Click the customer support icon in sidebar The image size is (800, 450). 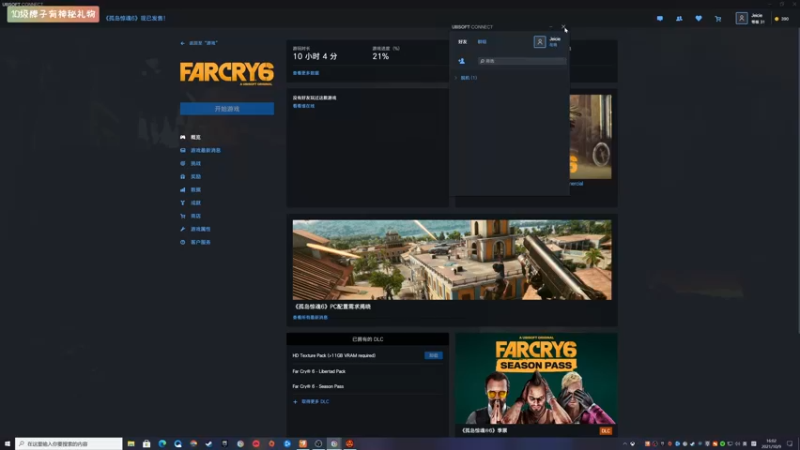tap(183, 242)
